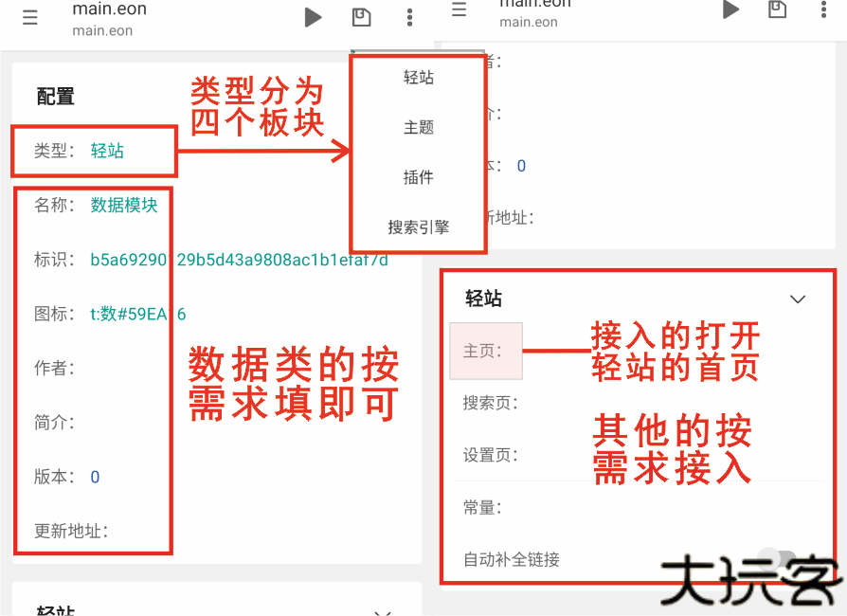Expand the 轻站 card chevron at the left screen's bottom
847x616 pixels.
tap(383, 610)
